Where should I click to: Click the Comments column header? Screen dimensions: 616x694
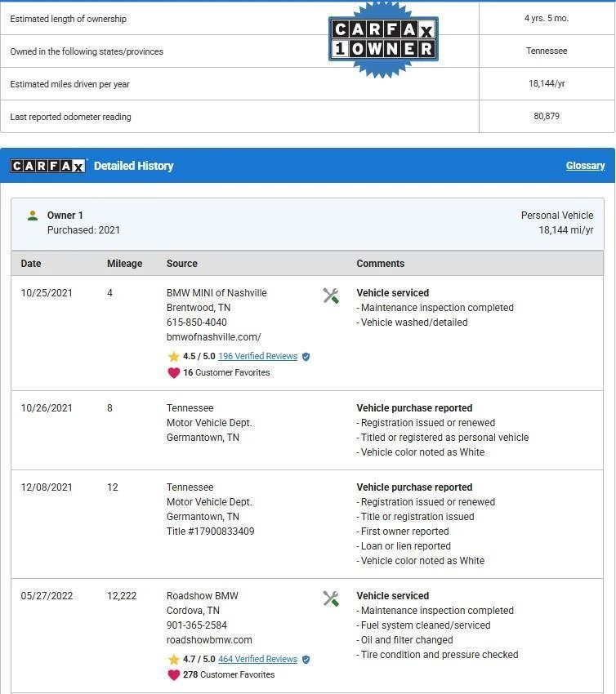click(380, 264)
